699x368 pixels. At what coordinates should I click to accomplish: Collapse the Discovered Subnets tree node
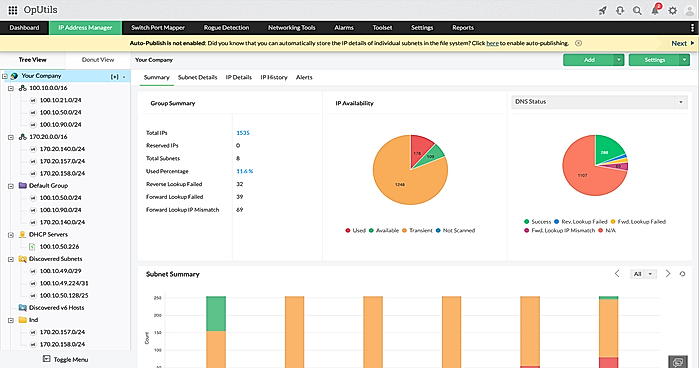pyautogui.click(x=11, y=259)
